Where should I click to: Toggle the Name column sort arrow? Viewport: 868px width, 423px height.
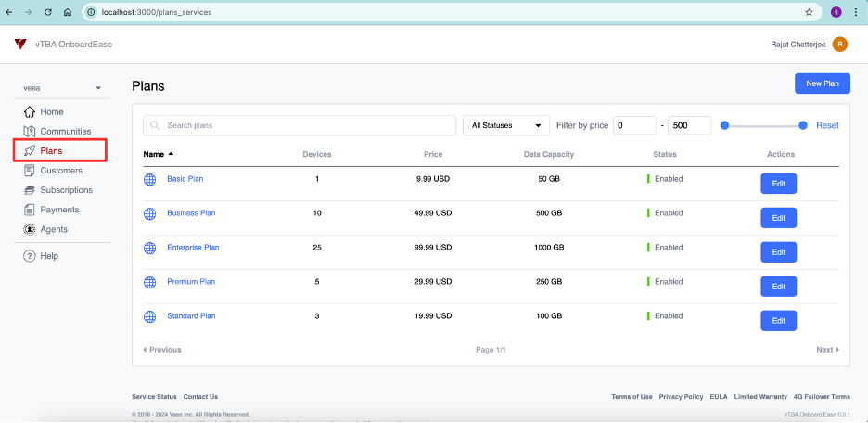click(x=171, y=154)
